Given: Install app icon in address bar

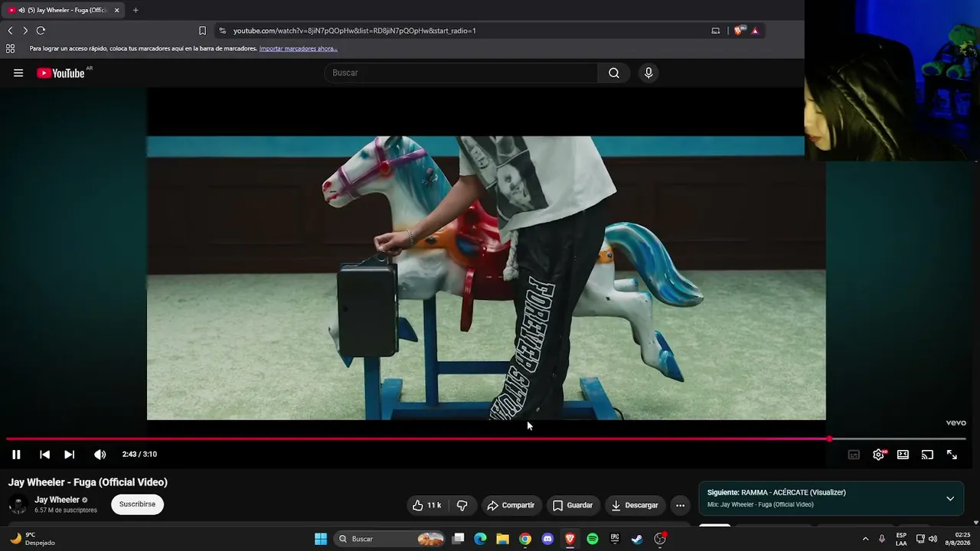Looking at the screenshot, I should 716,31.
